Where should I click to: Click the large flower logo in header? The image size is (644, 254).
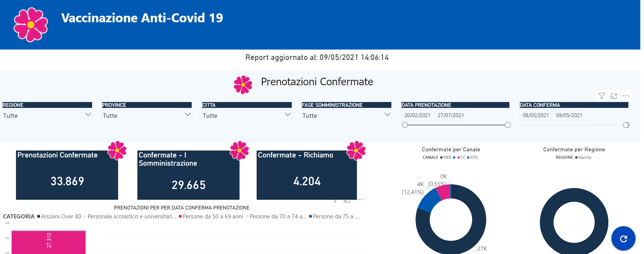[31, 25]
